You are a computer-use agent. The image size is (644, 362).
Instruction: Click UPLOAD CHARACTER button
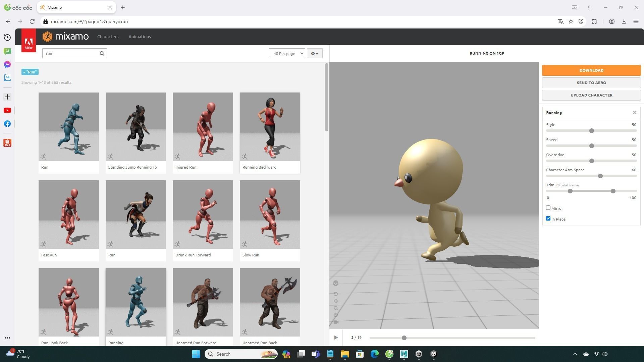point(591,95)
